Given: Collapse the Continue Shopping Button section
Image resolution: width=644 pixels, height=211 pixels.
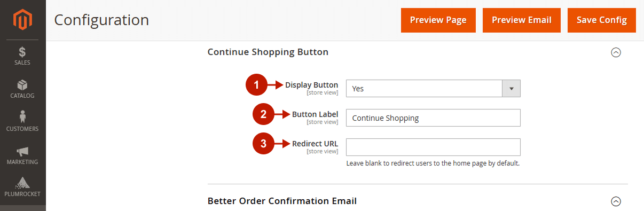Looking at the screenshot, I should (x=616, y=52).
